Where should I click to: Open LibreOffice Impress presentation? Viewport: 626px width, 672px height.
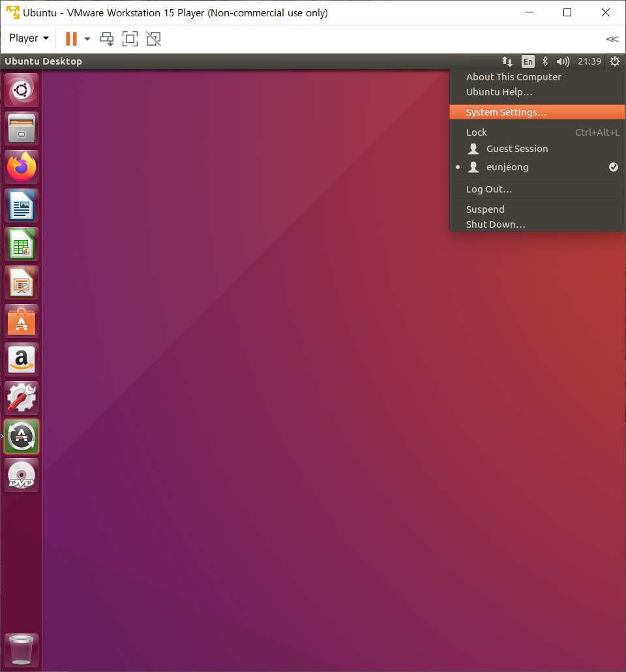[22, 283]
